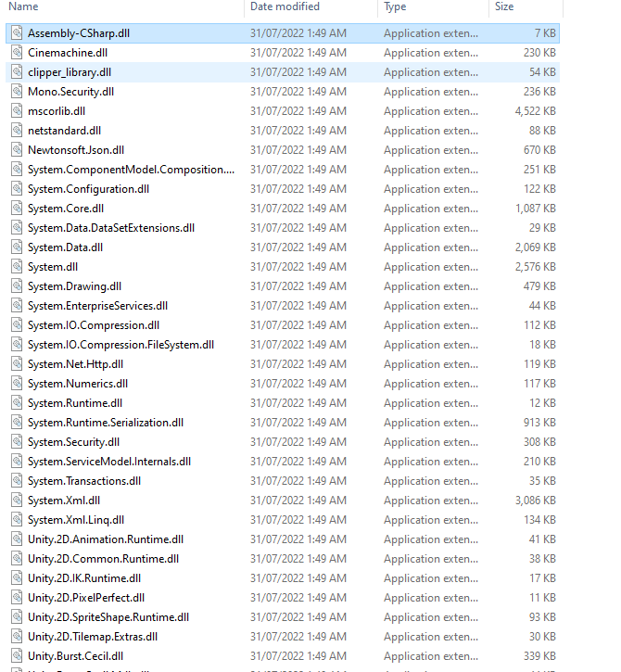Click the Assembly-CSharp.dll file icon
This screenshot has height=672, width=621.
17,33
